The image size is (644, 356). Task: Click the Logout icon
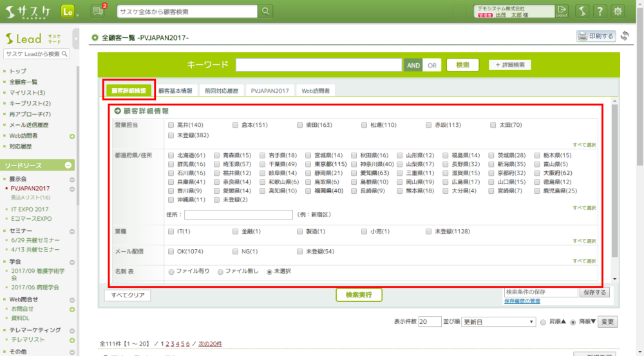562,11
